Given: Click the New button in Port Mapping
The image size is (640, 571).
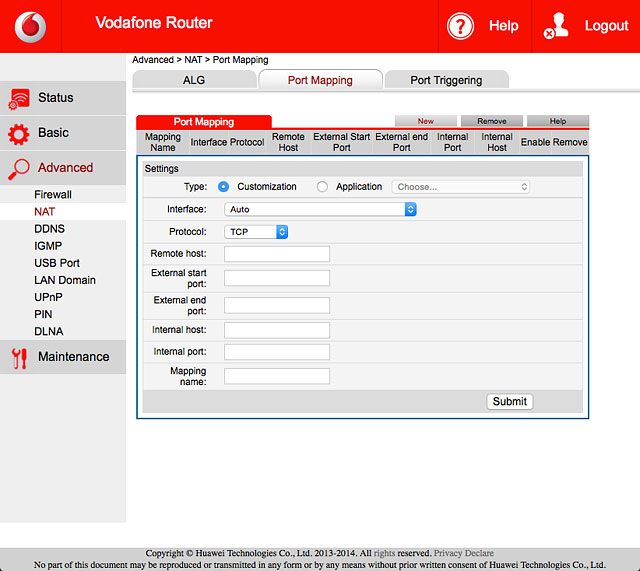Looking at the screenshot, I should tap(425, 121).
